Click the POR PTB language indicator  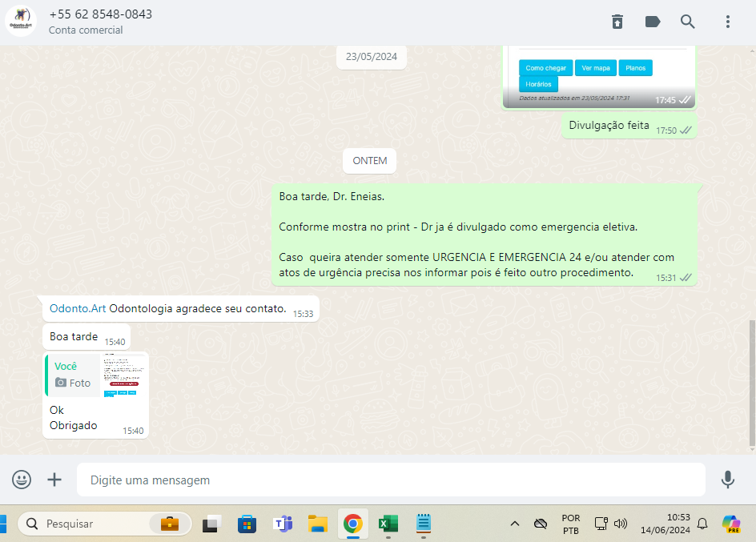tap(571, 524)
